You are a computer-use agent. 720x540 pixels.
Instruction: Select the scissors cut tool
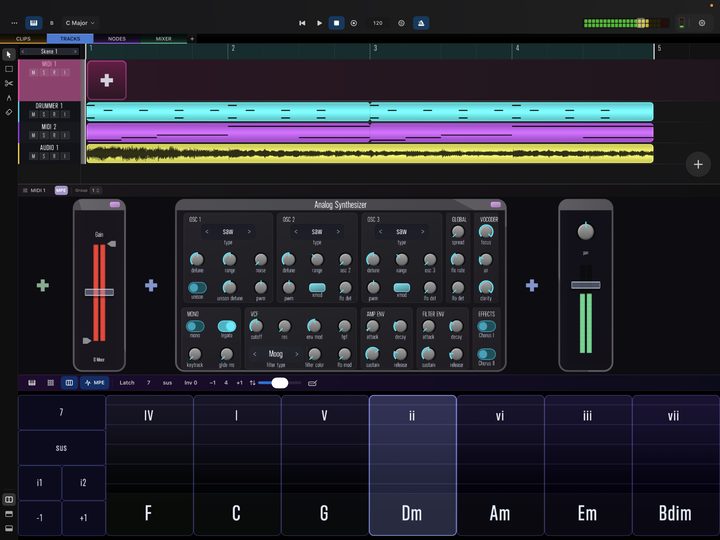[9, 83]
